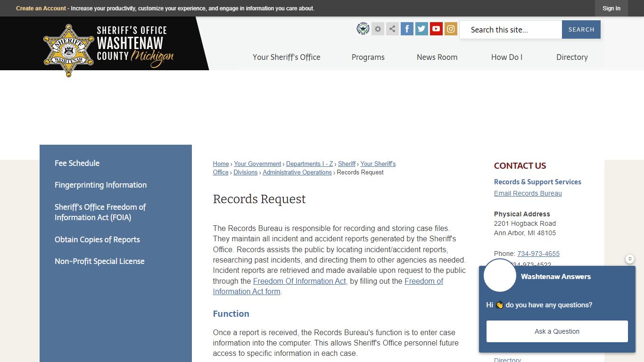Open the Instagram icon link

click(x=451, y=29)
